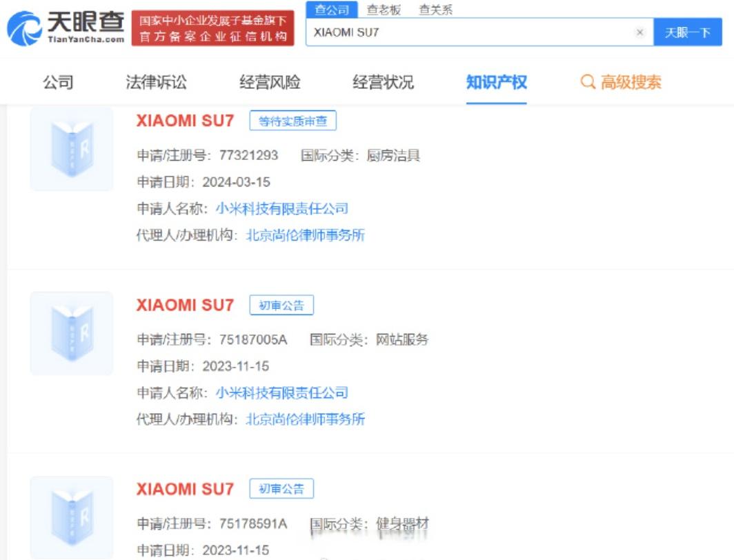Select the 查老板 search tab
Image resolution: width=734 pixels, height=560 pixels.
pyautogui.click(x=384, y=10)
